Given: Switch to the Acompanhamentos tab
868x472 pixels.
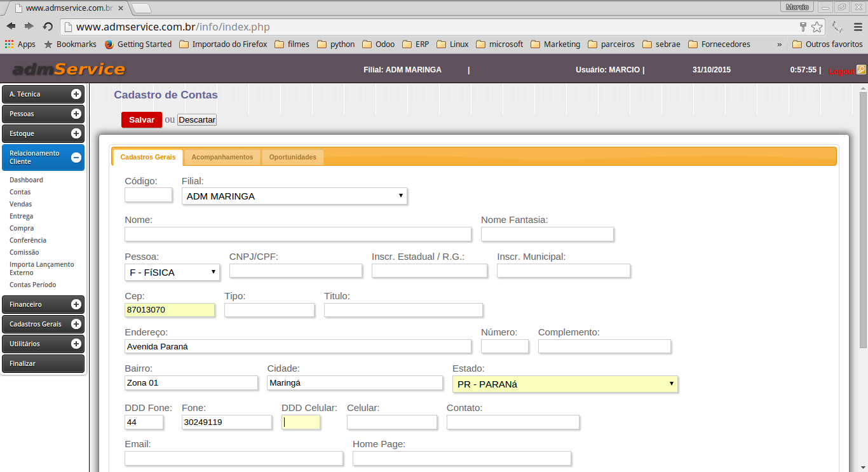Looking at the screenshot, I should [222, 157].
